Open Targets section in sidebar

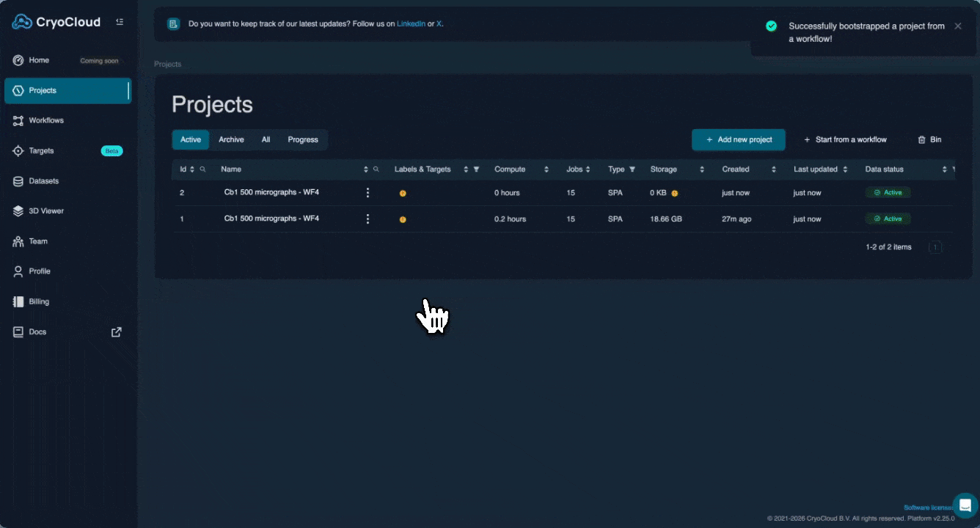(41, 150)
